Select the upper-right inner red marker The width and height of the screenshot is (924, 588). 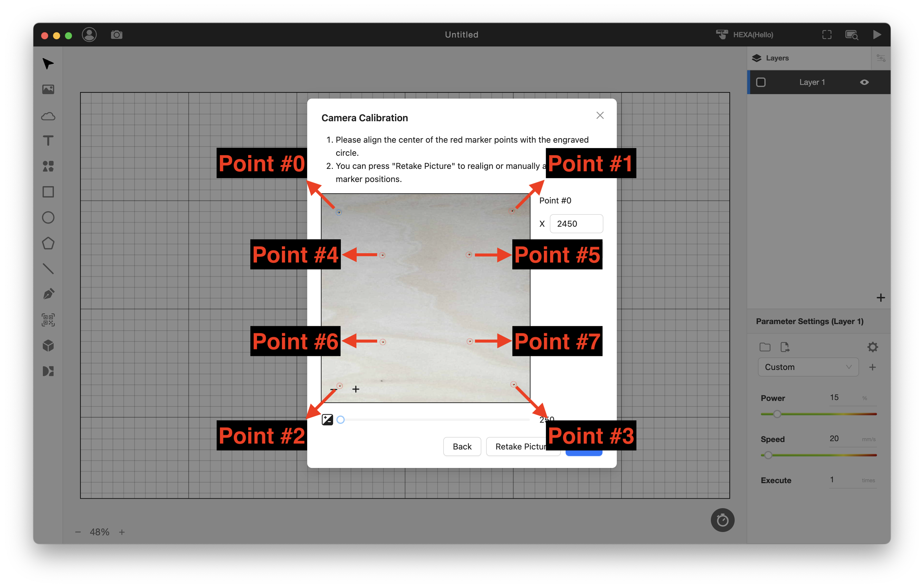(x=469, y=255)
